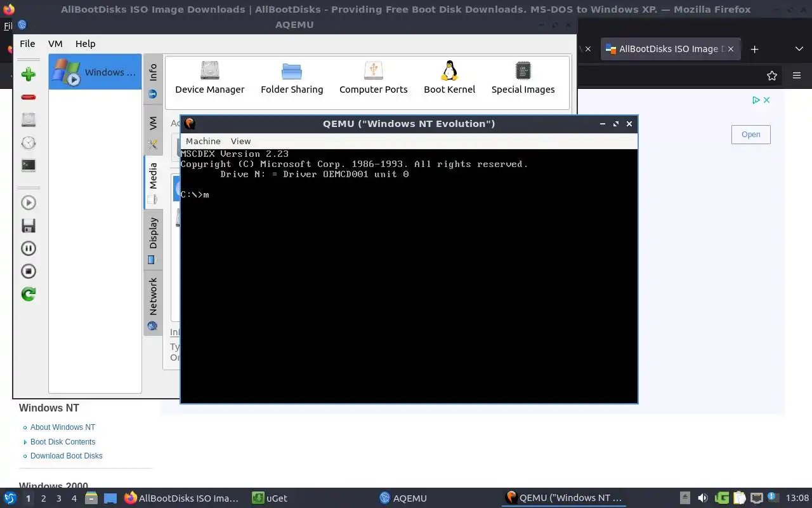This screenshot has height=508, width=812.
Task: Click the green uGet tray icon
Action: click(x=722, y=498)
